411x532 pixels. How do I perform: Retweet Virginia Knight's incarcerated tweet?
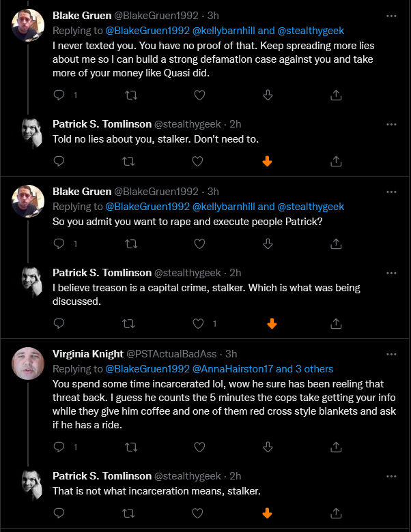coord(131,447)
